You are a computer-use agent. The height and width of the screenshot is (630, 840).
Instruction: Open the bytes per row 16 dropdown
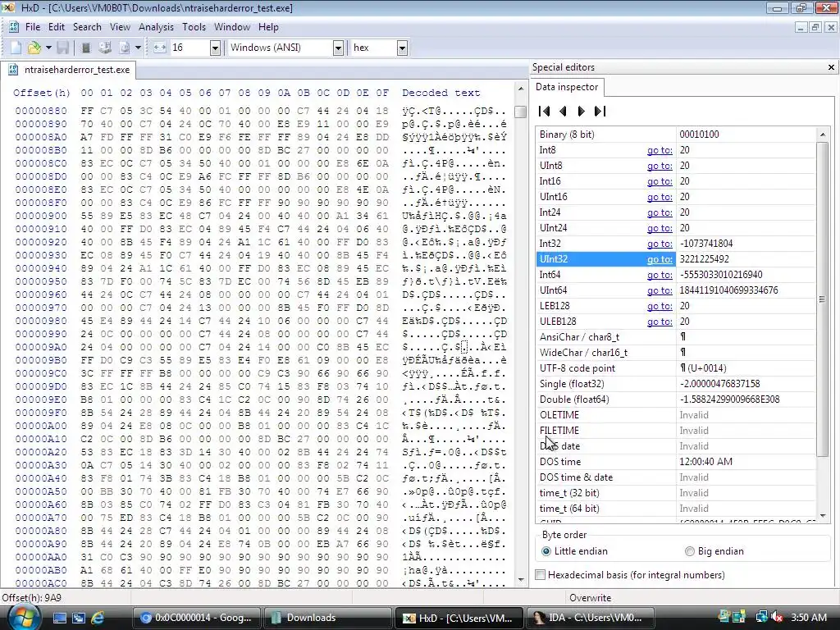coord(216,48)
